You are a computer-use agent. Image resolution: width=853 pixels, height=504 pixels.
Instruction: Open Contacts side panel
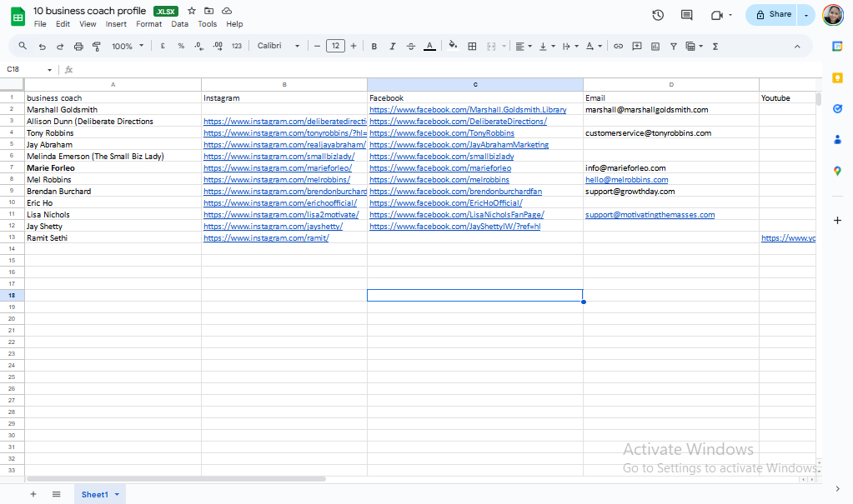[x=837, y=140]
